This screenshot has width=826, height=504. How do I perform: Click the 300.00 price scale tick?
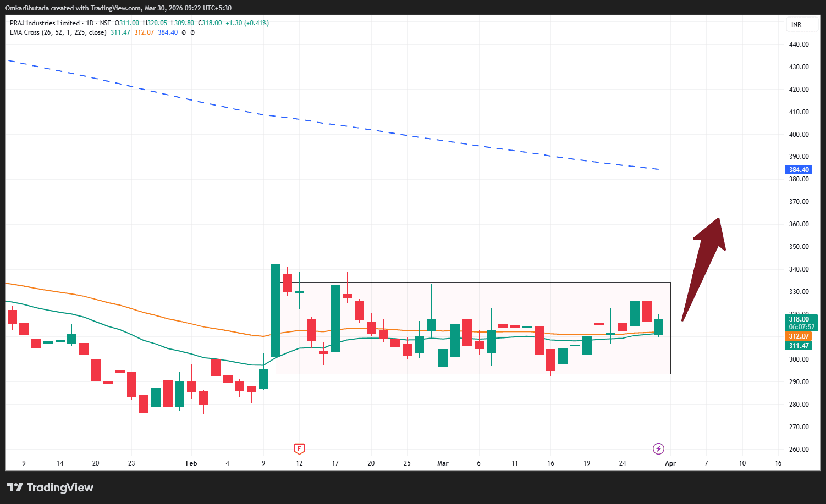point(799,359)
